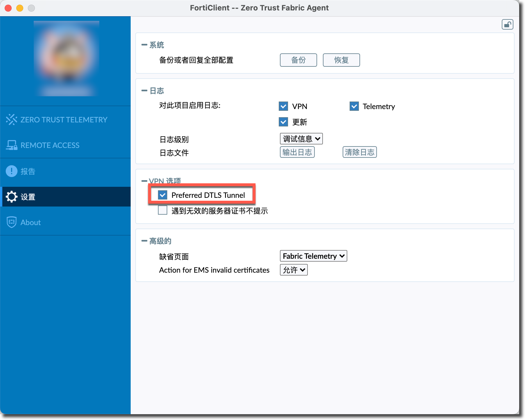
Task: Click the unlock settings padlock icon
Action: (507, 25)
